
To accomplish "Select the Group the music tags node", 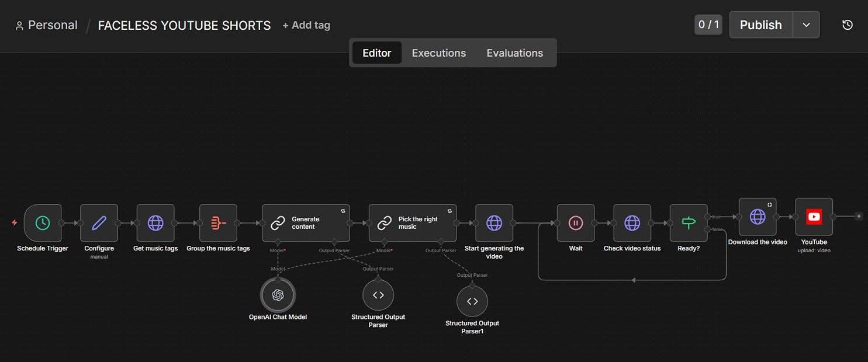I will point(218,222).
